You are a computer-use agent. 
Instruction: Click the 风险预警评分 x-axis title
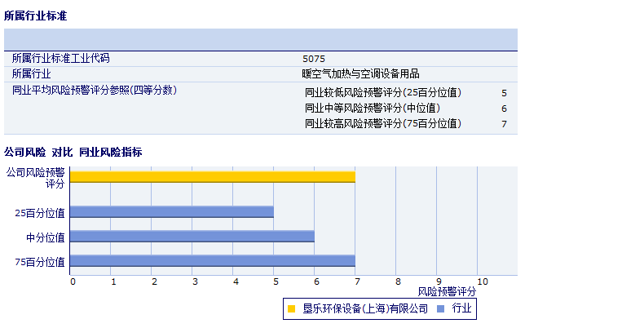(x=447, y=291)
